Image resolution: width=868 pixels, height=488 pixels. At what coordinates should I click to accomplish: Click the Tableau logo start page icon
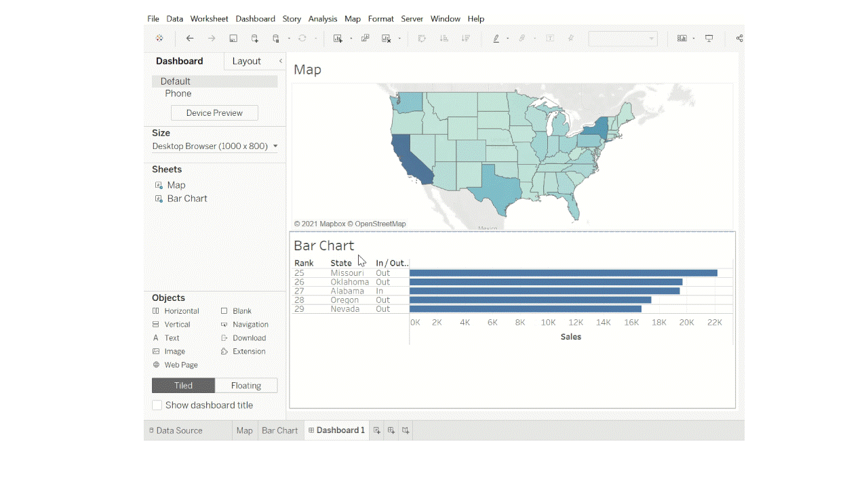tap(159, 39)
